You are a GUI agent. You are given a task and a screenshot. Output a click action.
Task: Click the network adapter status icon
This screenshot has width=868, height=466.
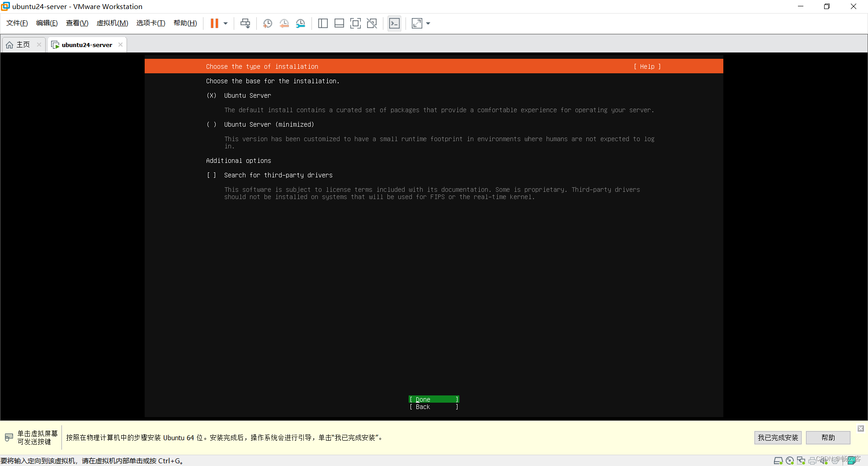pyautogui.click(x=801, y=461)
